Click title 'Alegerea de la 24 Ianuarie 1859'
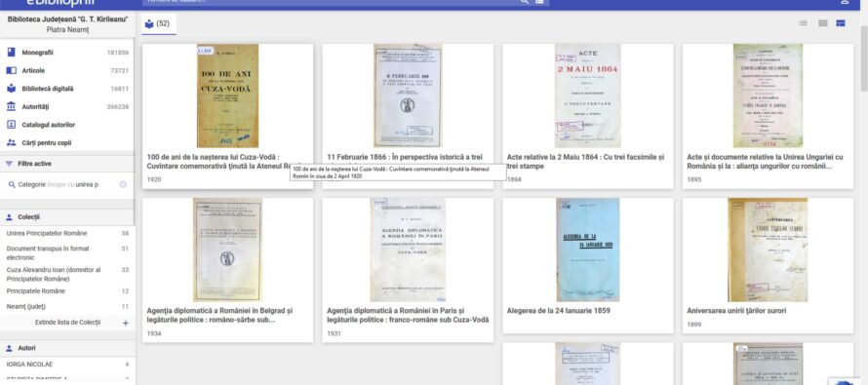The image size is (868, 385). [559, 311]
